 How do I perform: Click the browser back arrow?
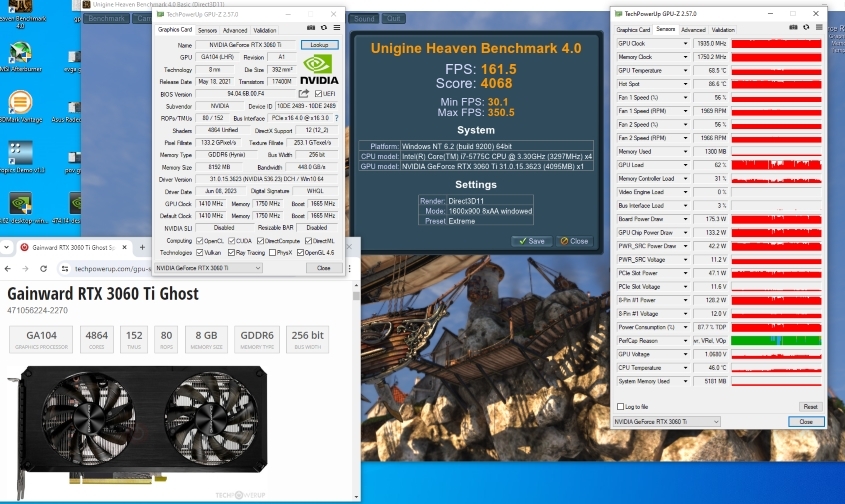pyautogui.click(x=8, y=268)
